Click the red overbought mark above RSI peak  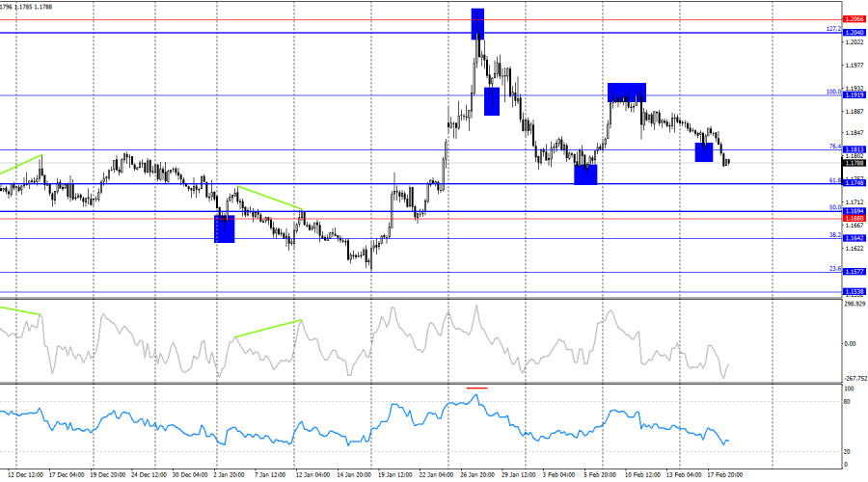pos(476,388)
